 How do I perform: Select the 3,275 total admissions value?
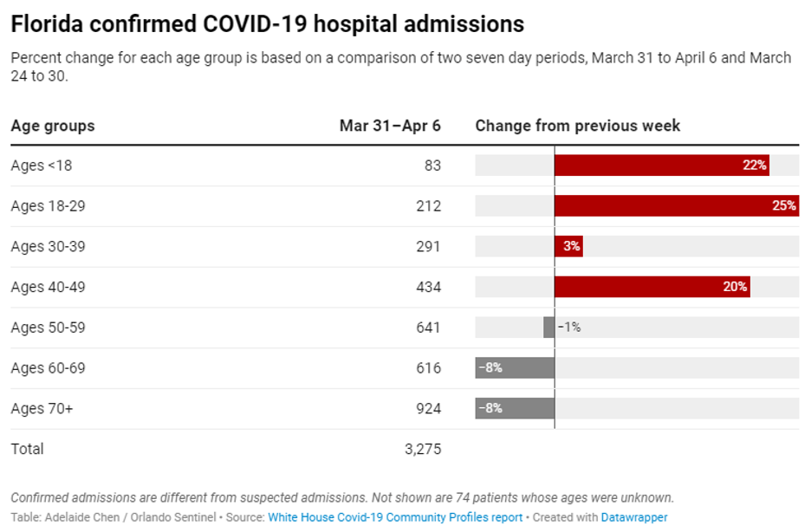(x=422, y=449)
